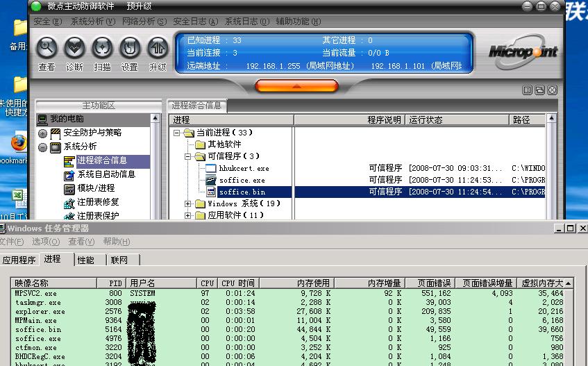Sort Task Manager by 映像名称 column
Image resolution: width=588 pixels, height=366 pixels.
54,283
